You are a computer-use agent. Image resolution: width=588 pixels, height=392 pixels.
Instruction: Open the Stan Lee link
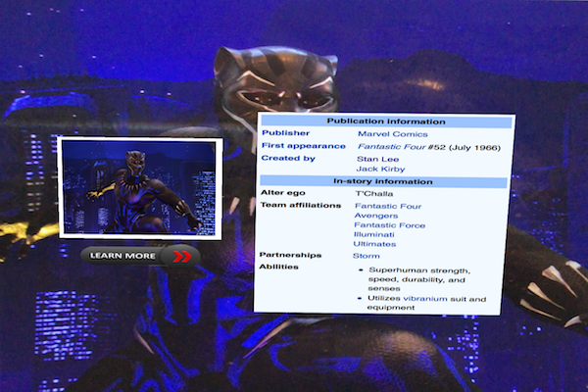[x=377, y=159]
